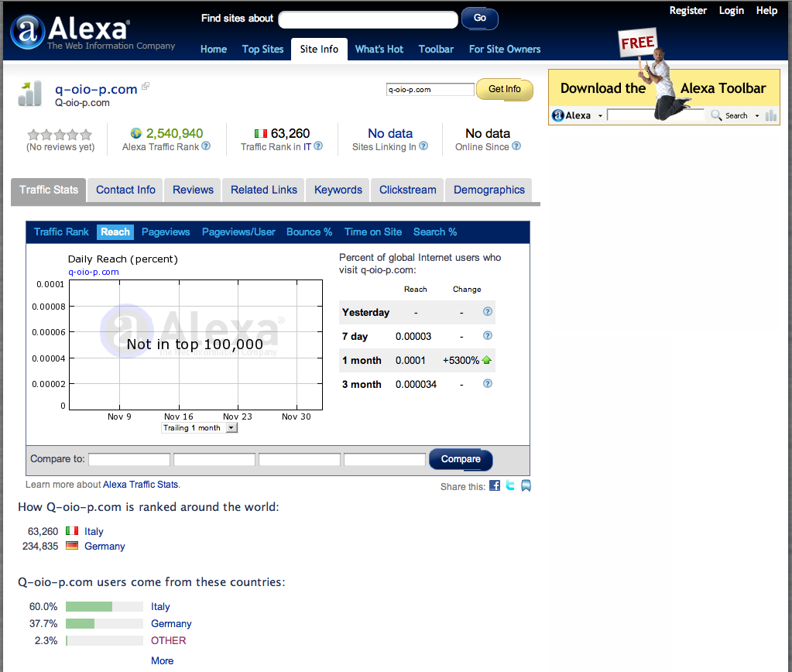Bookmark page via share bookmark icon
Viewport: 792px width, 672px height.
coord(526,485)
